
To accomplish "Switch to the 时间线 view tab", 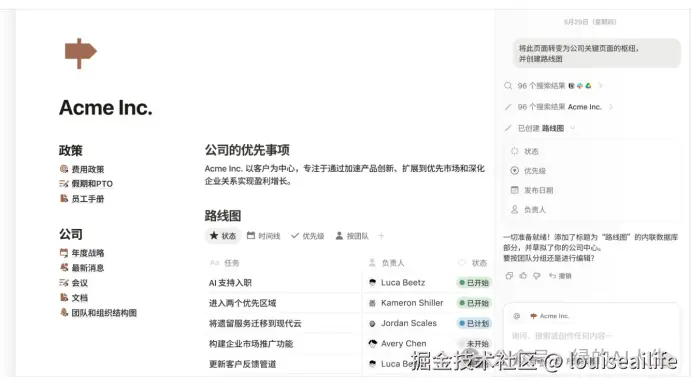I will (264, 236).
